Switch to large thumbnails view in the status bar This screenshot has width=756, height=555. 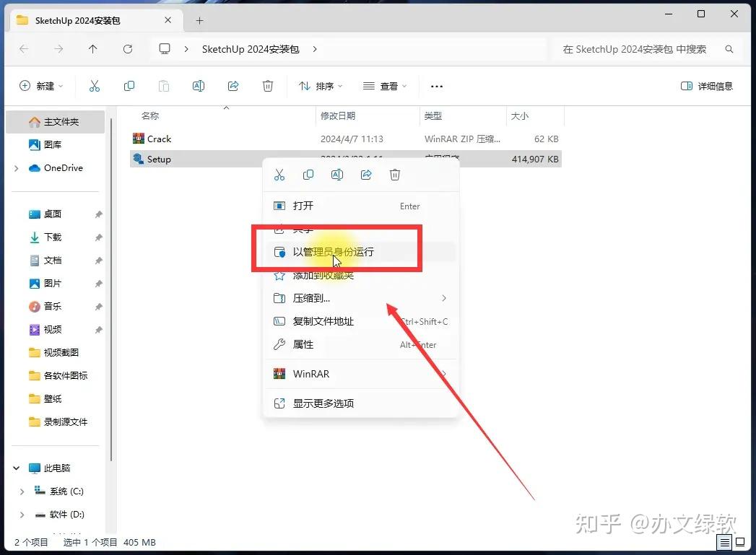pos(740,542)
